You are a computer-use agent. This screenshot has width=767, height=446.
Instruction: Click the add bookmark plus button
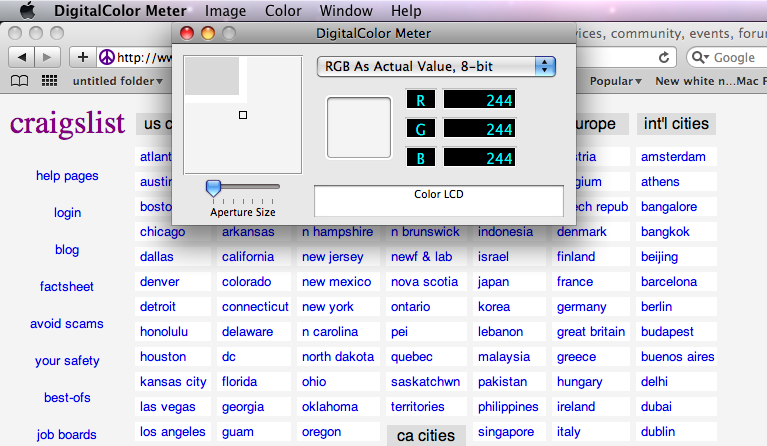[83, 57]
